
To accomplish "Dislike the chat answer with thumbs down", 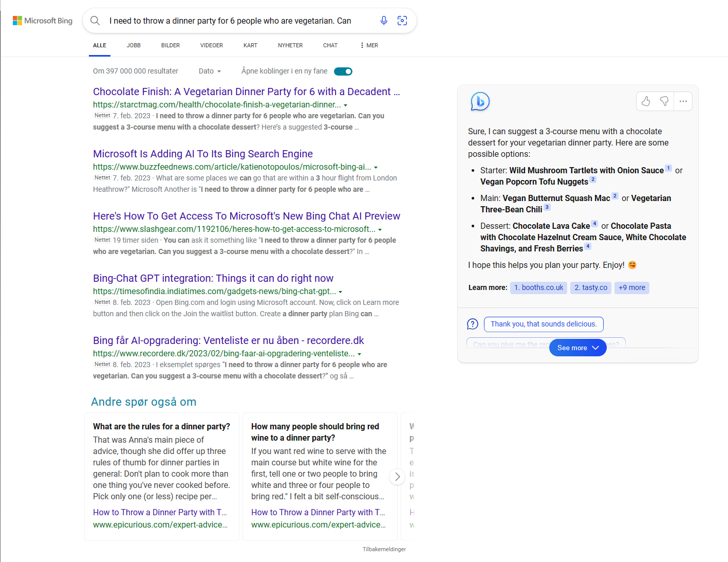I will (664, 101).
